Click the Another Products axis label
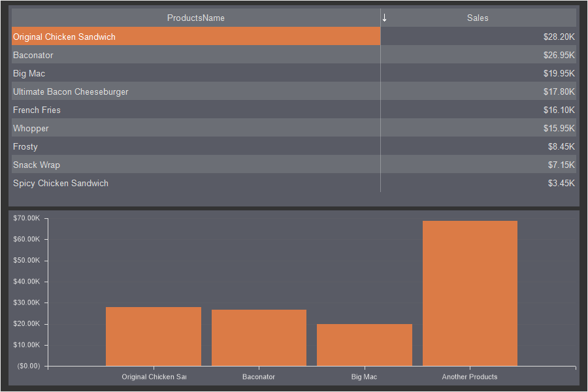Viewport: 588px width, 392px height. [x=470, y=377]
